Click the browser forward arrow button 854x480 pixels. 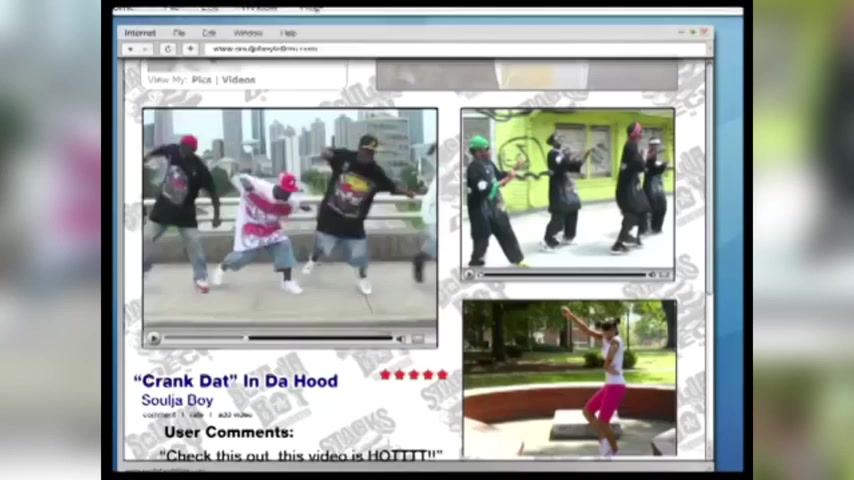[x=145, y=49]
